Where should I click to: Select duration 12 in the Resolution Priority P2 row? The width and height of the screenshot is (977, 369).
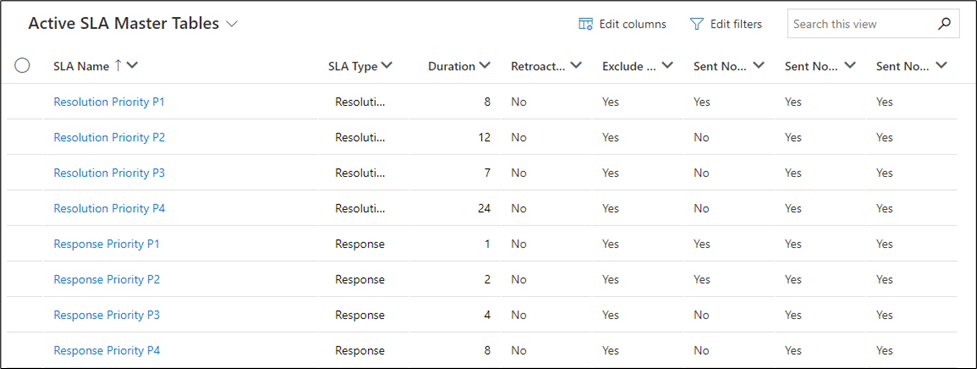tap(484, 137)
